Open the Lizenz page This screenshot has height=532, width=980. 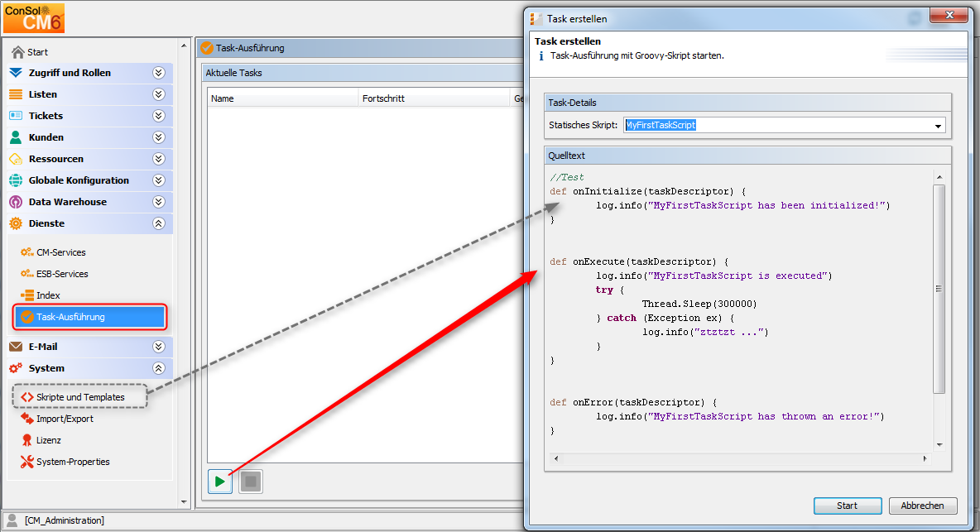49,440
